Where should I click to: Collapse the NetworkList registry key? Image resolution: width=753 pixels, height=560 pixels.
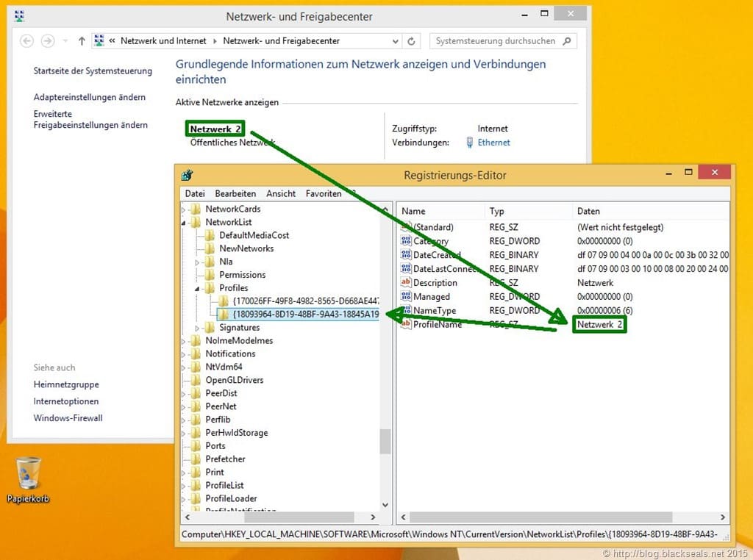tap(183, 223)
